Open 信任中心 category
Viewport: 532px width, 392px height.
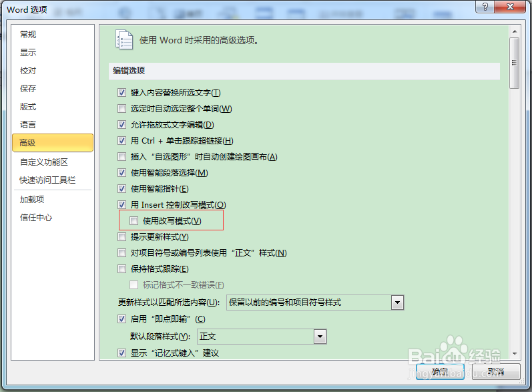coord(53,218)
